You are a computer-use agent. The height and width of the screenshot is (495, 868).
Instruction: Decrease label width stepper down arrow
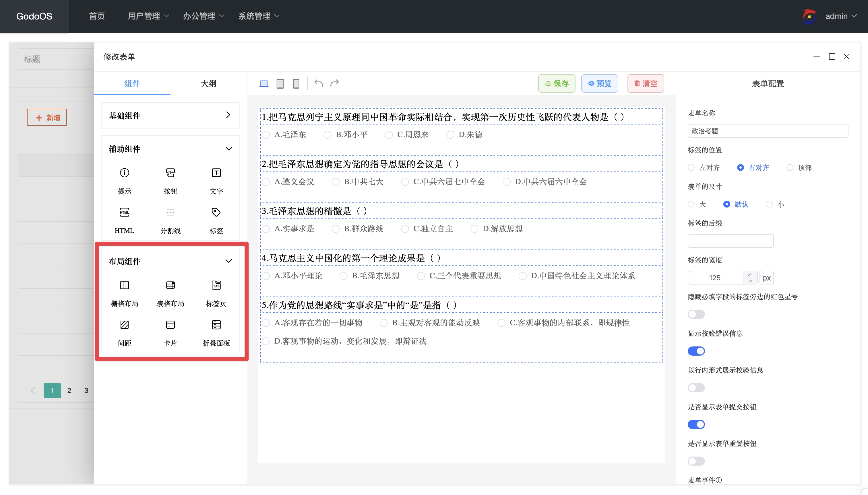pyautogui.click(x=750, y=281)
